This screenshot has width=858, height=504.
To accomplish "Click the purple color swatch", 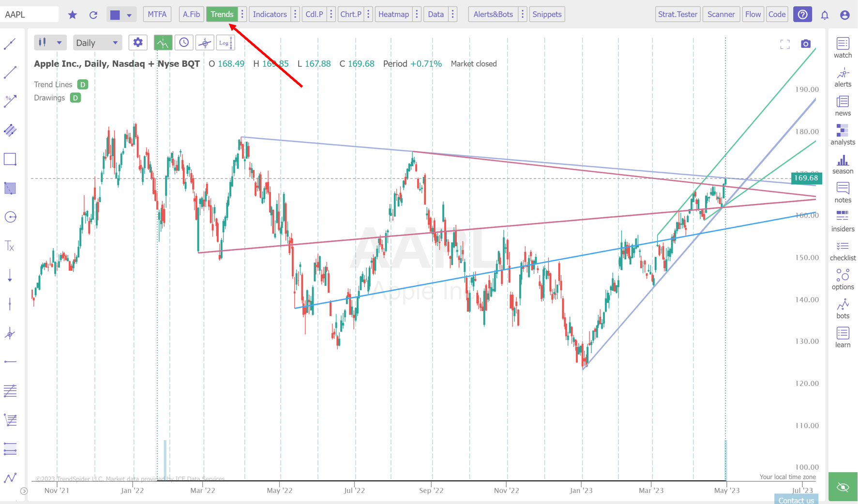I will coord(115,15).
